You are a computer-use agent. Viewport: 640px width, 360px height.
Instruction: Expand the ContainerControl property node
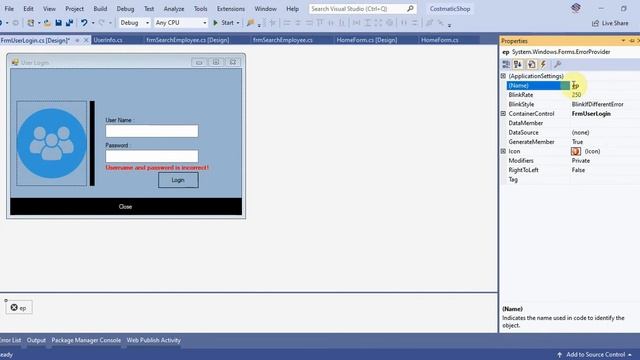[x=503, y=113]
